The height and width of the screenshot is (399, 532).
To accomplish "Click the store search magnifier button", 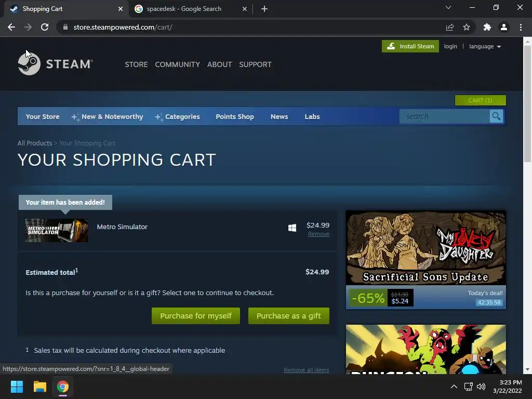I will [x=496, y=116].
